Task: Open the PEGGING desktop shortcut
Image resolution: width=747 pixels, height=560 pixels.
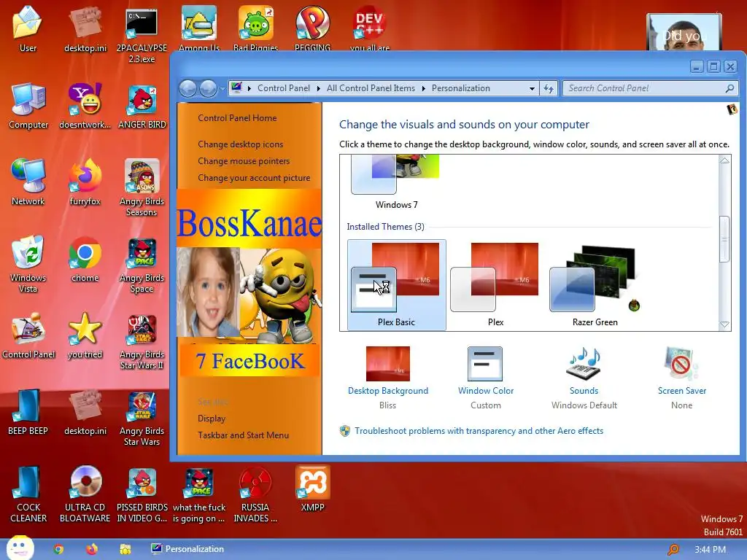Action: point(312,28)
